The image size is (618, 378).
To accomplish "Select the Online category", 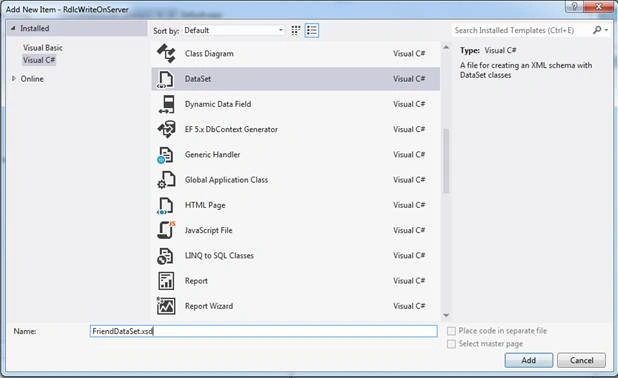I will [x=32, y=79].
